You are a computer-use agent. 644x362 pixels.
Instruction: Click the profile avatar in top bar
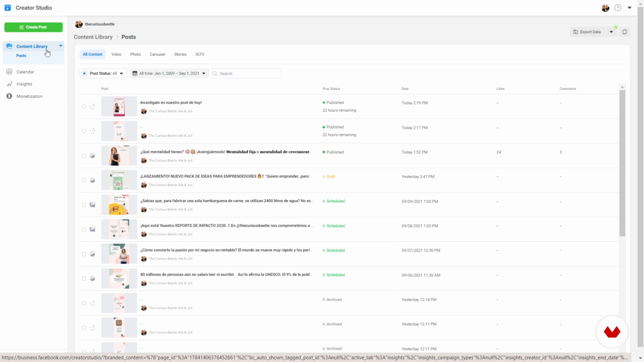click(605, 8)
